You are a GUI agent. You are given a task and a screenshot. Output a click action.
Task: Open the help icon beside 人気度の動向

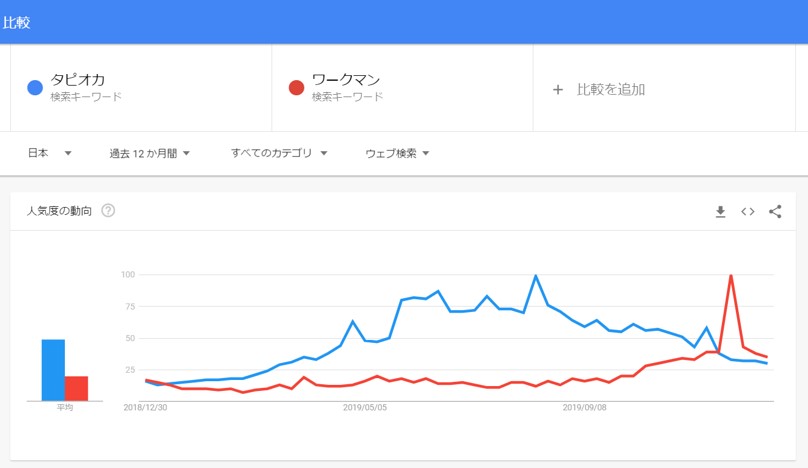(x=108, y=210)
